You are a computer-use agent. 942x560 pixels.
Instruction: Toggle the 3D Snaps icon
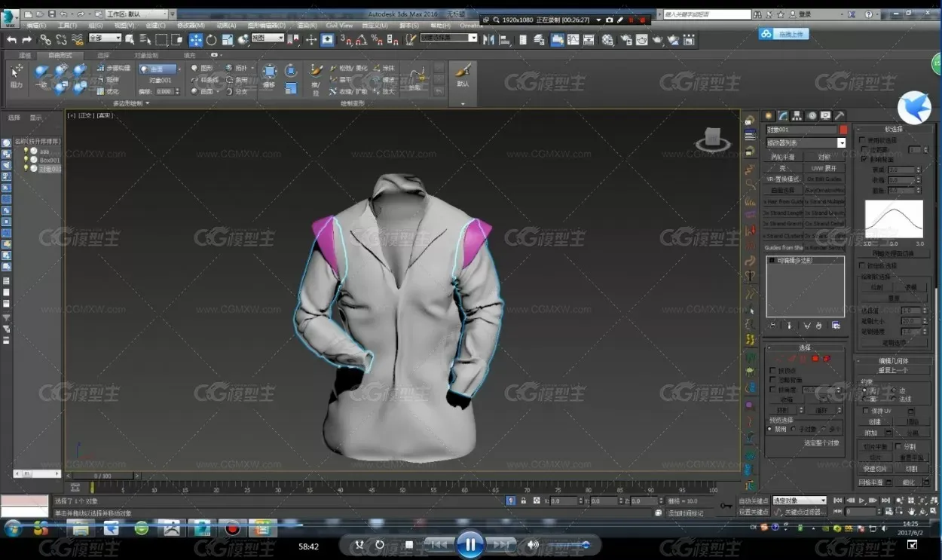click(346, 40)
